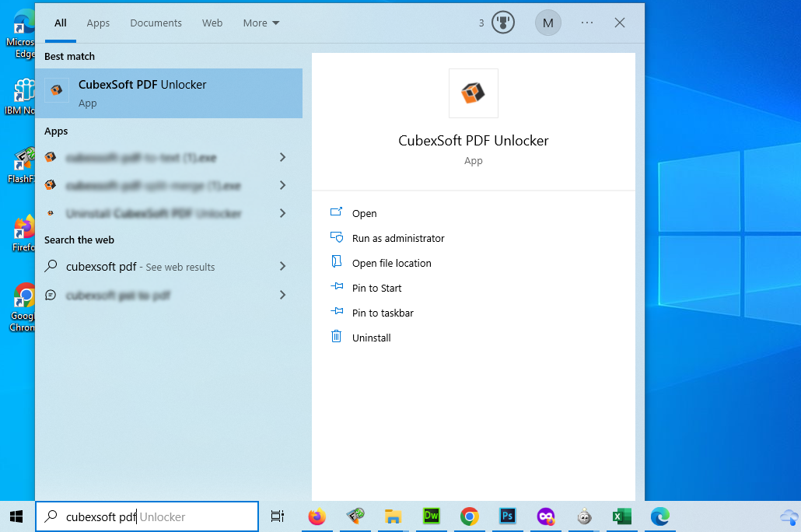The width and height of the screenshot is (801, 532).
Task: Choose Run as administrator
Action: coord(387,238)
